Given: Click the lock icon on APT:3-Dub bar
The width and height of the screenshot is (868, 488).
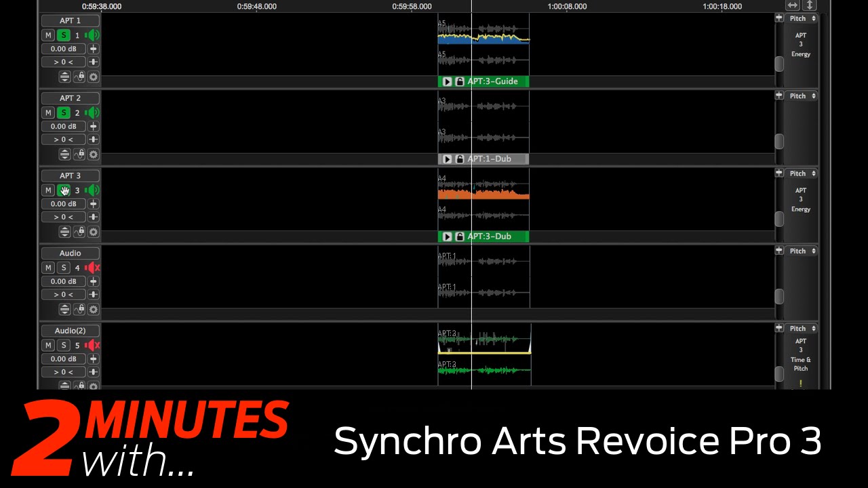Looking at the screenshot, I should [x=460, y=237].
